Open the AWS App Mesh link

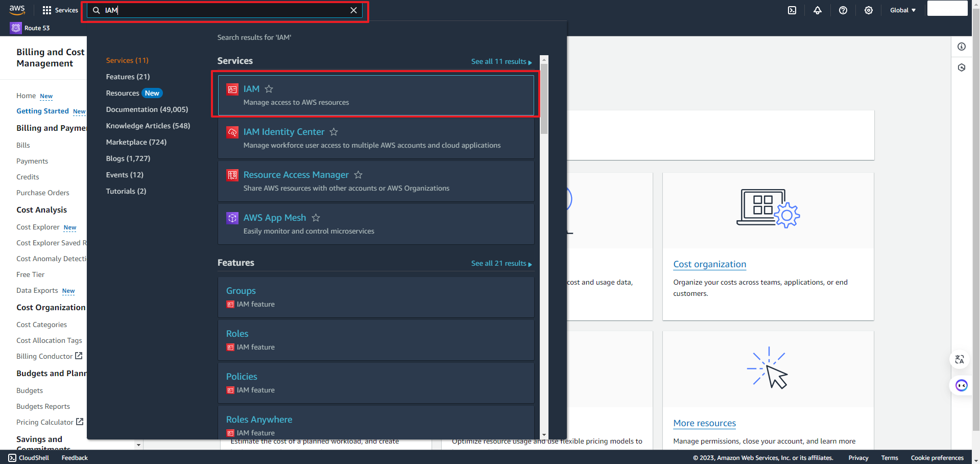coord(275,218)
